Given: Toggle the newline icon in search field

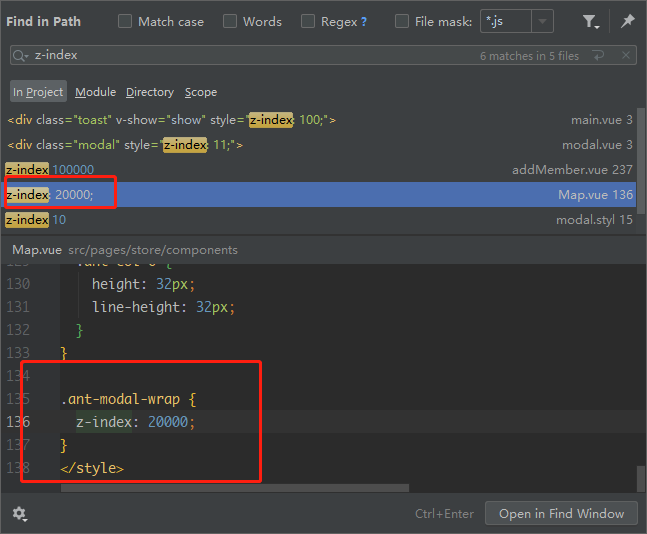Looking at the screenshot, I should pyautogui.click(x=598, y=55).
